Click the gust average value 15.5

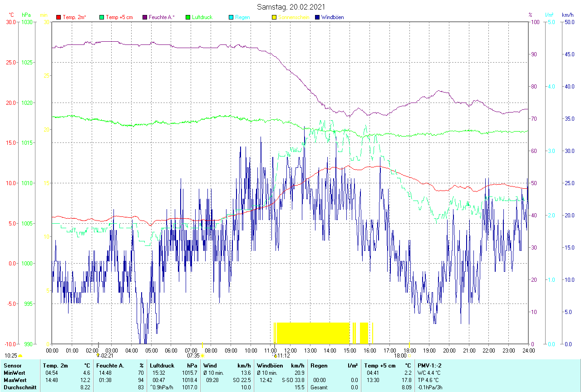[x=299, y=387]
